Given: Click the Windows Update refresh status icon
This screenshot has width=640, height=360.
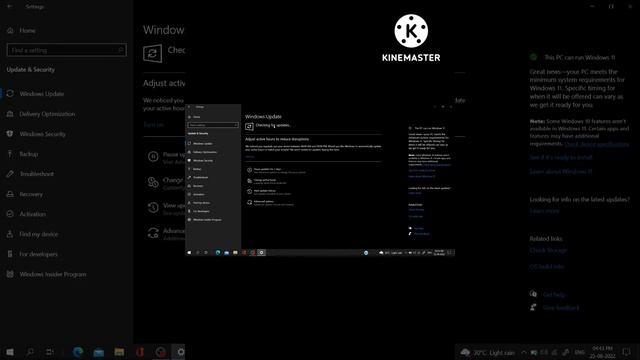Looking at the screenshot, I should pos(152,53).
